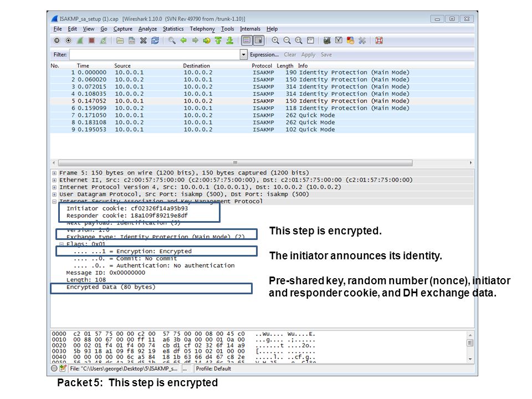Click the Profile: Default status entry
This screenshot has width=532, height=399.
click(x=213, y=369)
